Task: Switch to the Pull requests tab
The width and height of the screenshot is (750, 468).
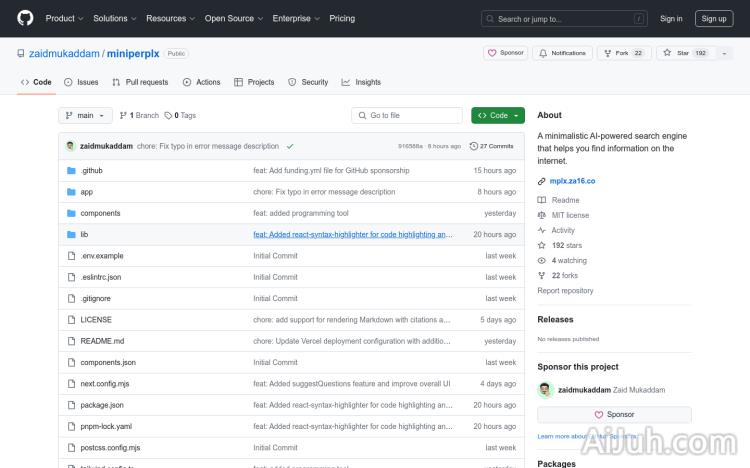Action: coord(140,82)
